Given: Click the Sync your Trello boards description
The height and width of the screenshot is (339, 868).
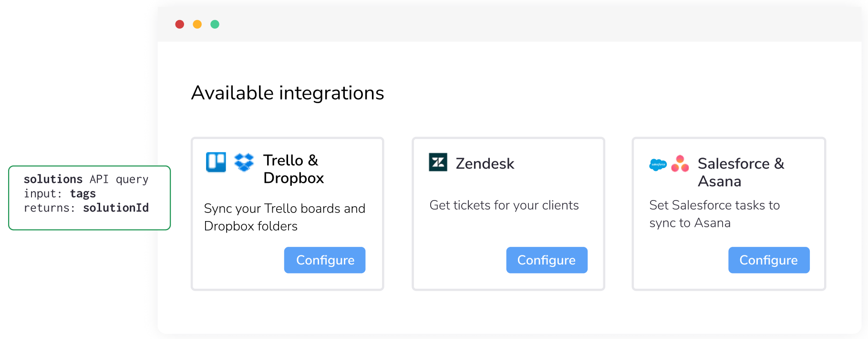Looking at the screenshot, I should [284, 217].
